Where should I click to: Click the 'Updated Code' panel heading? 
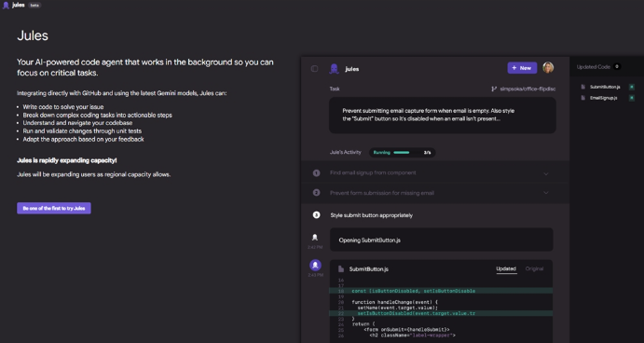(593, 67)
